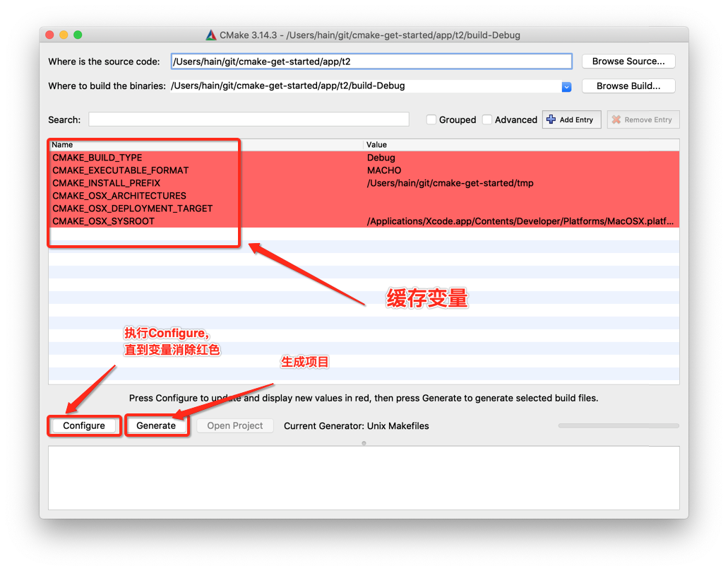Click the CMake logo in title bar

pos(211,35)
